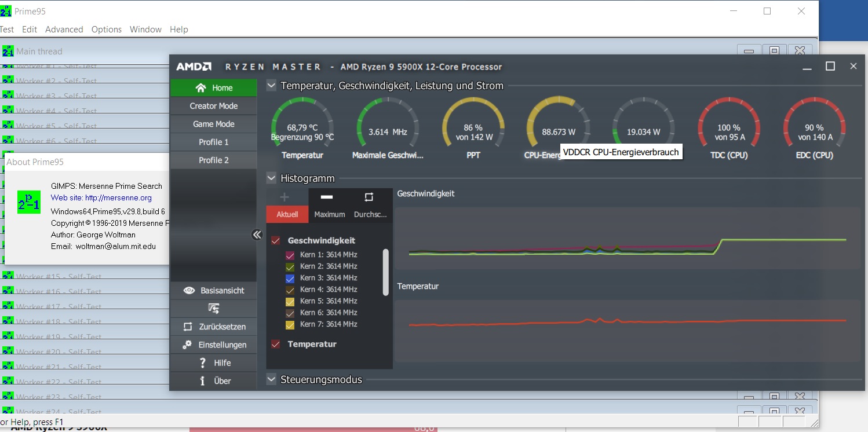The image size is (868, 432).
Task: Click the Prime95 icon in the title bar
Action: point(6,12)
